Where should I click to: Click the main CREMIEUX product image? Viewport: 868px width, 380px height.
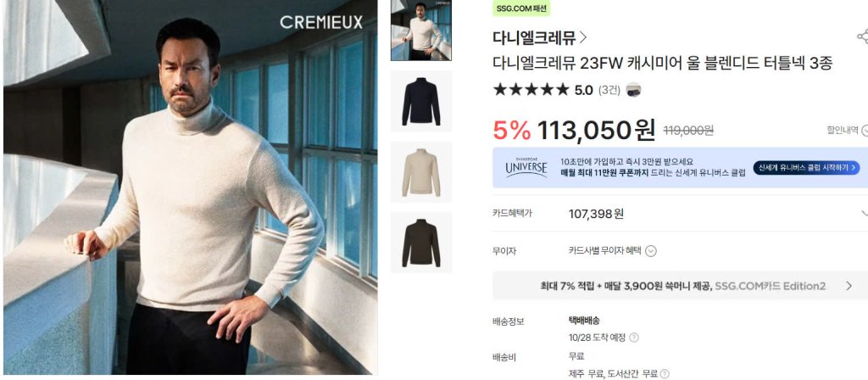point(191,187)
